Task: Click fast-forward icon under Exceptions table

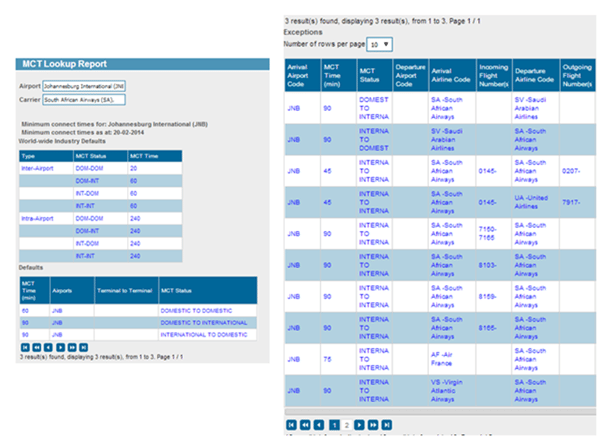Action: coord(373,425)
